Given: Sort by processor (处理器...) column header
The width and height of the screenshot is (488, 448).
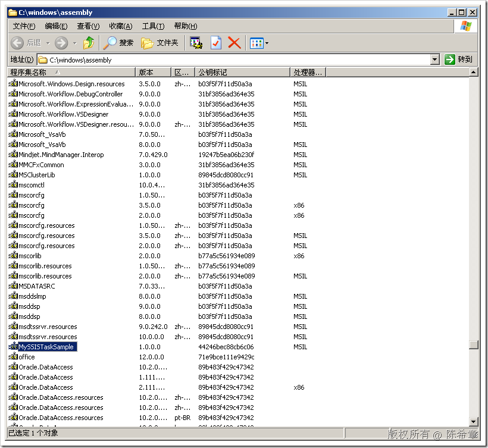Looking at the screenshot, I should [308, 73].
